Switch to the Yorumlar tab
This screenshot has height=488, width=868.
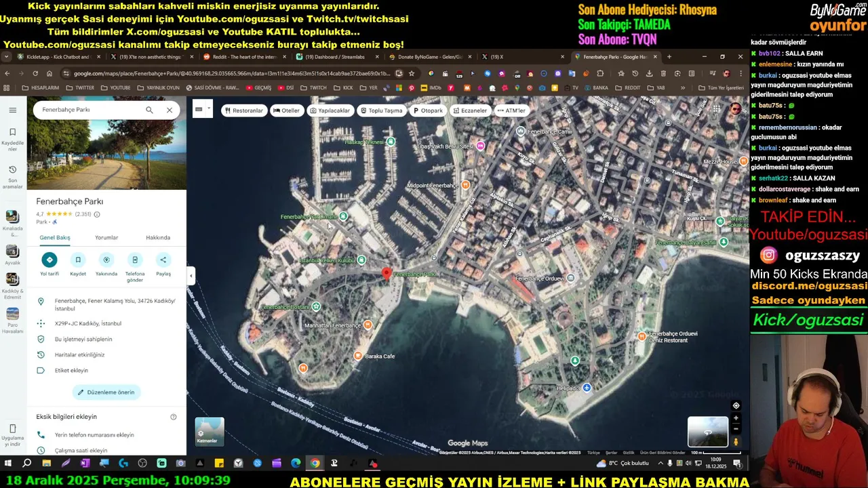coord(106,238)
